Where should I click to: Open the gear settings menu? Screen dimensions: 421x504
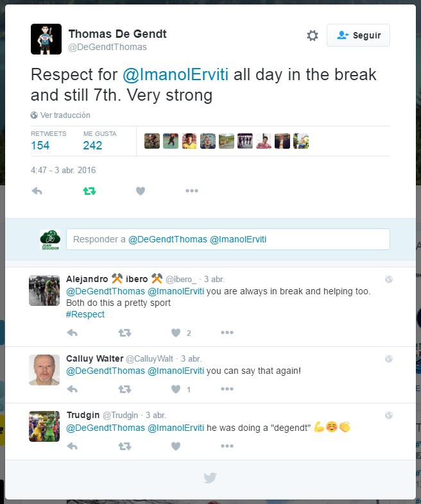[x=313, y=36]
